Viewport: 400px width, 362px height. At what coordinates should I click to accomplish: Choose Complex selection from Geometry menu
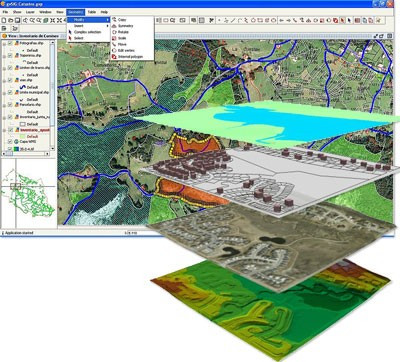(87, 32)
